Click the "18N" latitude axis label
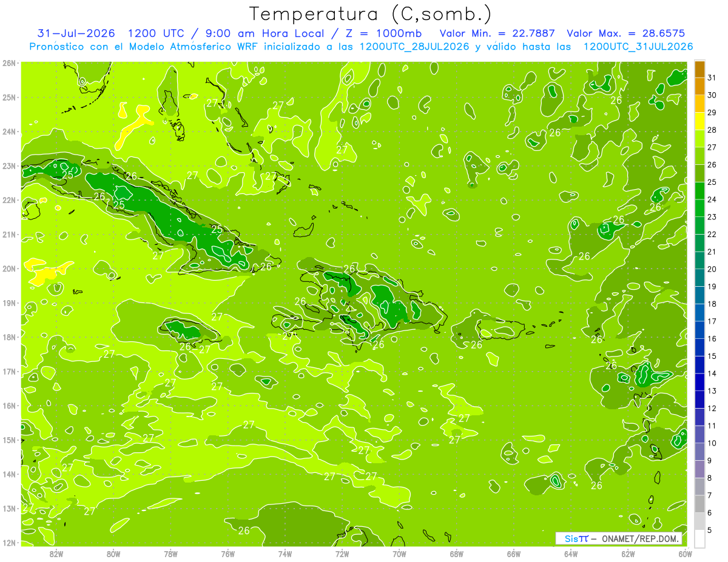This screenshot has width=728, height=562. [8, 337]
